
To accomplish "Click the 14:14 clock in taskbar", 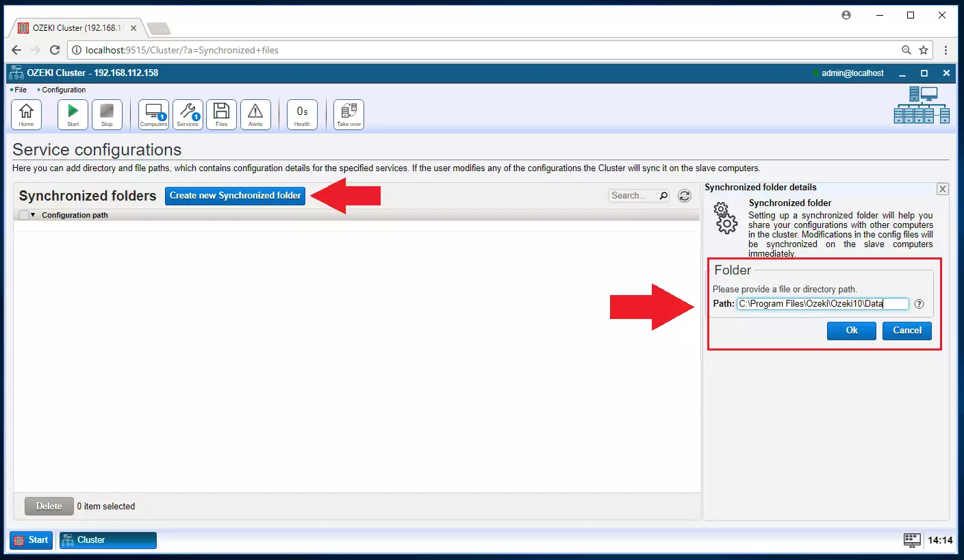I will pos(940,540).
